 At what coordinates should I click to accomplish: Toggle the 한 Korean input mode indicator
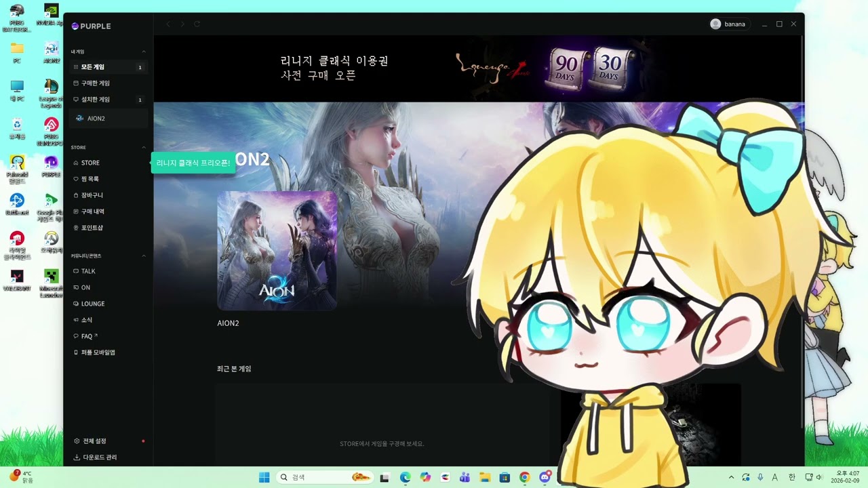click(791, 477)
